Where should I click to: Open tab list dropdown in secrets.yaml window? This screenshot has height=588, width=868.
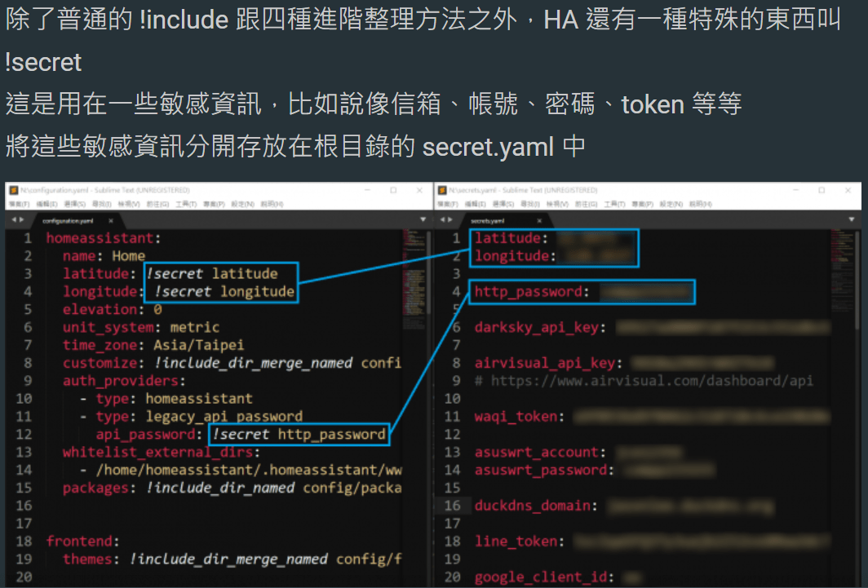coord(852,219)
